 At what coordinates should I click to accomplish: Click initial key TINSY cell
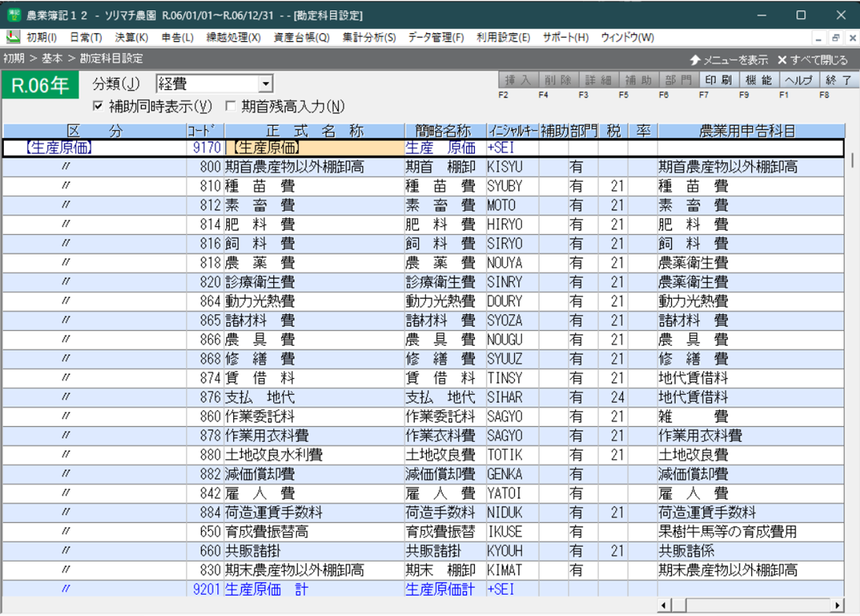coord(512,378)
